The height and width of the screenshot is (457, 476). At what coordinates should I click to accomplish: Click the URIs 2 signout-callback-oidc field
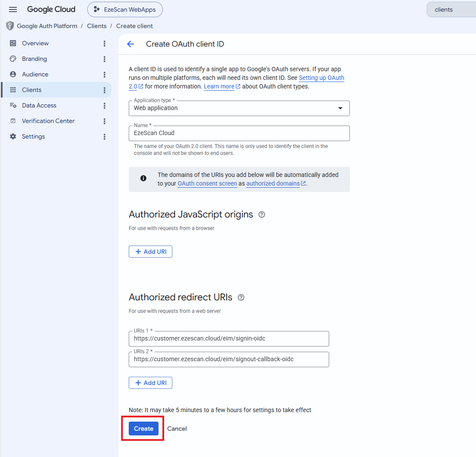point(229,359)
